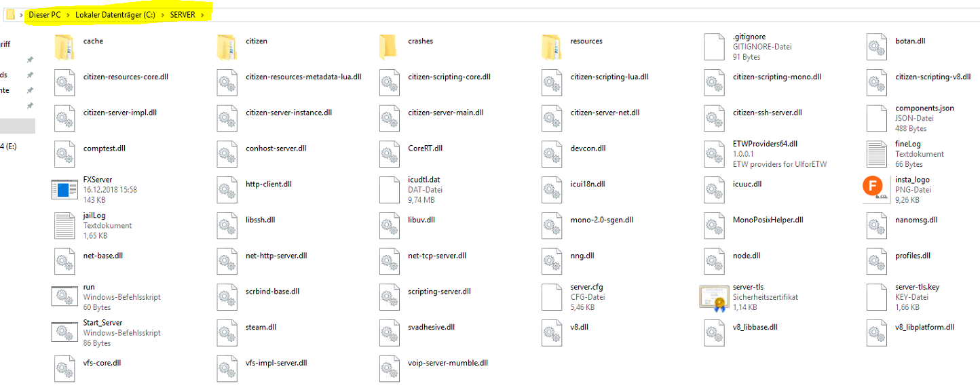
Task: Select the server-tls.key file icon
Action: pyautogui.click(x=877, y=297)
